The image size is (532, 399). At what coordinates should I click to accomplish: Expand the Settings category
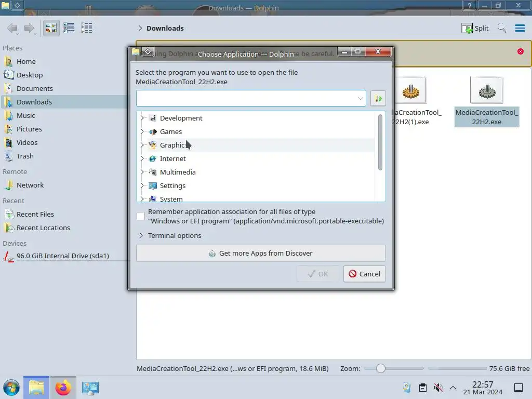pyautogui.click(x=142, y=186)
